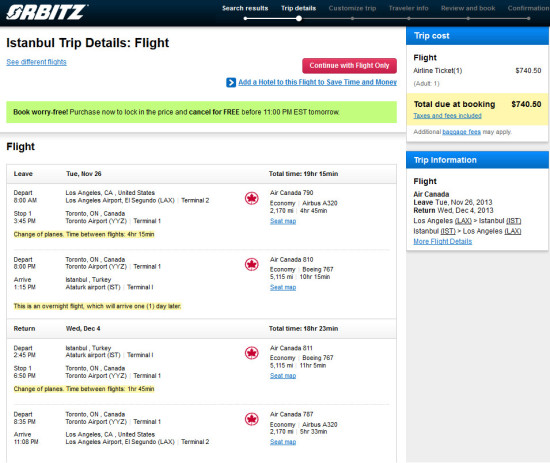
Task: View Seat map for Air Canada 810
Action: [283, 287]
